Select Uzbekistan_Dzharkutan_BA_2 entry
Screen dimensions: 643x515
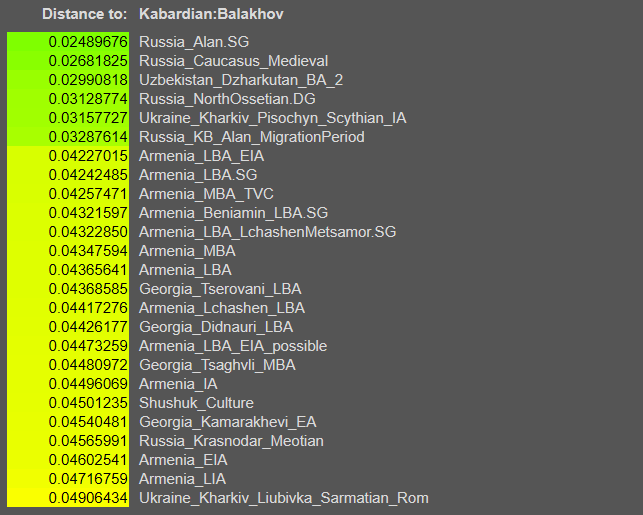pyautogui.click(x=241, y=80)
